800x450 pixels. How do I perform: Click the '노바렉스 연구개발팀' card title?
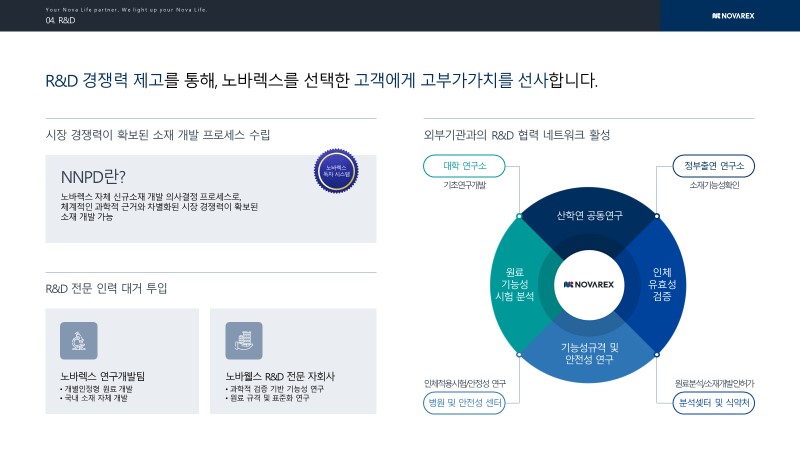(x=103, y=377)
